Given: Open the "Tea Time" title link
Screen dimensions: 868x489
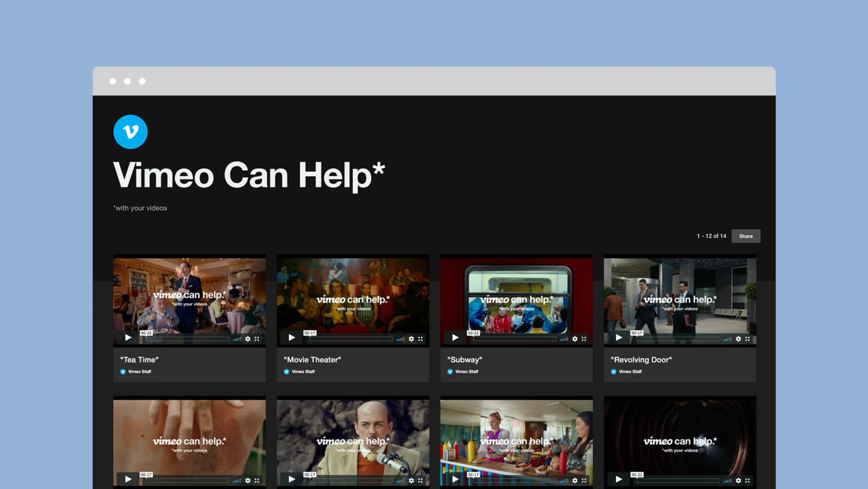Looking at the screenshot, I should tap(139, 359).
